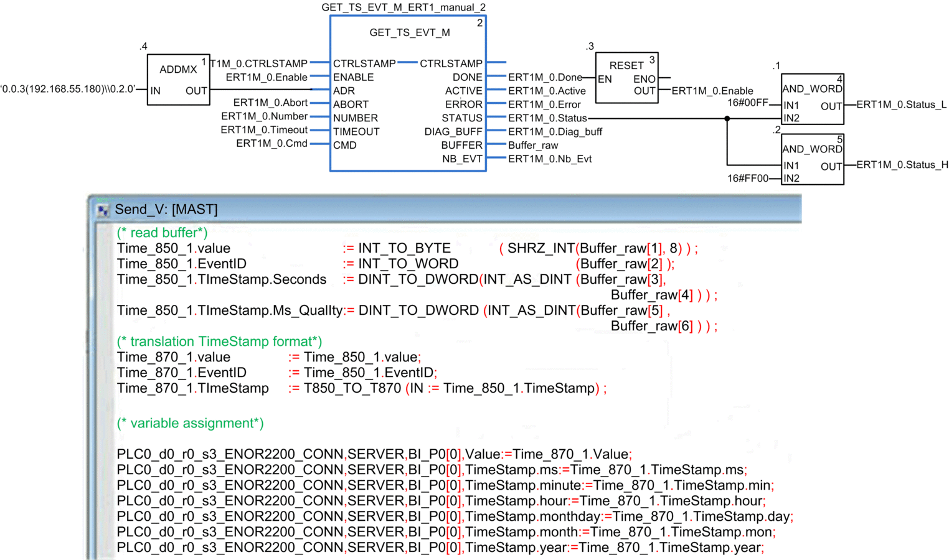This screenshot has width=949, height=560.
Task: Click the translation TimeStamp format comment
Action: click(219, 342)
